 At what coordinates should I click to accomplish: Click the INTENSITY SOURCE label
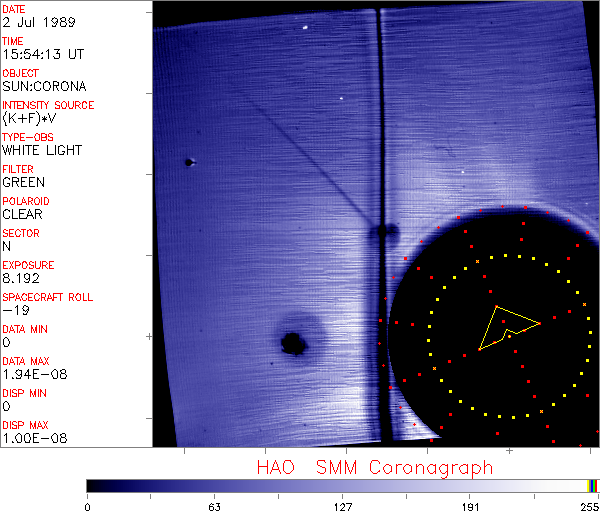pyautogui.click(x=48, y=105)
